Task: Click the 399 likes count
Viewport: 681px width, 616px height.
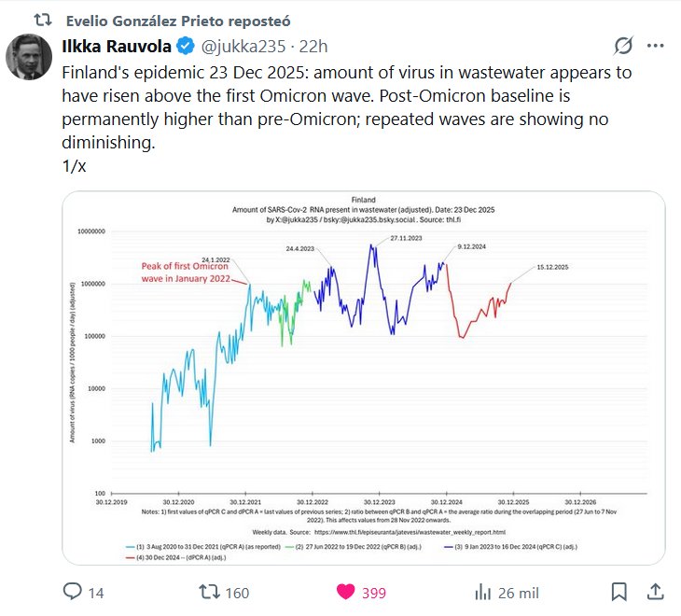Action: (374, 592)
